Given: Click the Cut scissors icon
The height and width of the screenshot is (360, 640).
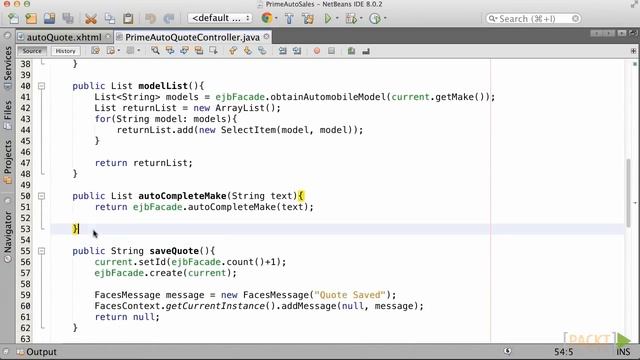Looking at the screenshot, I should click(x=91, y=18).
